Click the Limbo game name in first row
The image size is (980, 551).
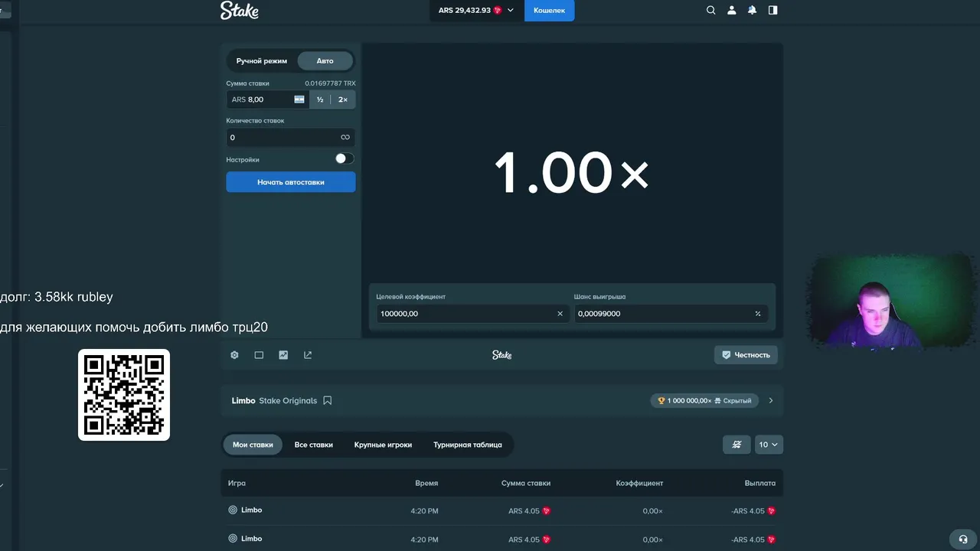point(251,510)
